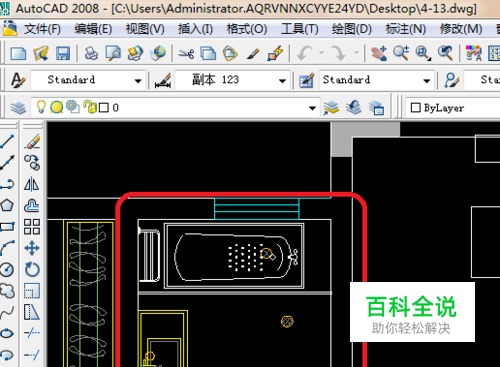The width and height of the screenshot is (500, 367).
Task: Cut selection with the scissors icon
Action: [x=186, y=53]
